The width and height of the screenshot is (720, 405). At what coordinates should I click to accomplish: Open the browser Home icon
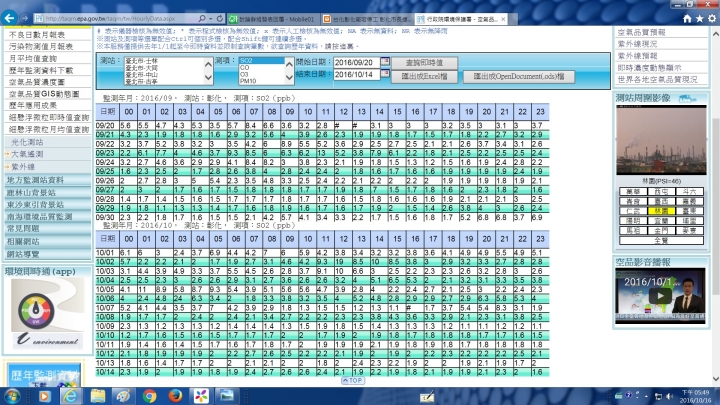tap(687, 19)
